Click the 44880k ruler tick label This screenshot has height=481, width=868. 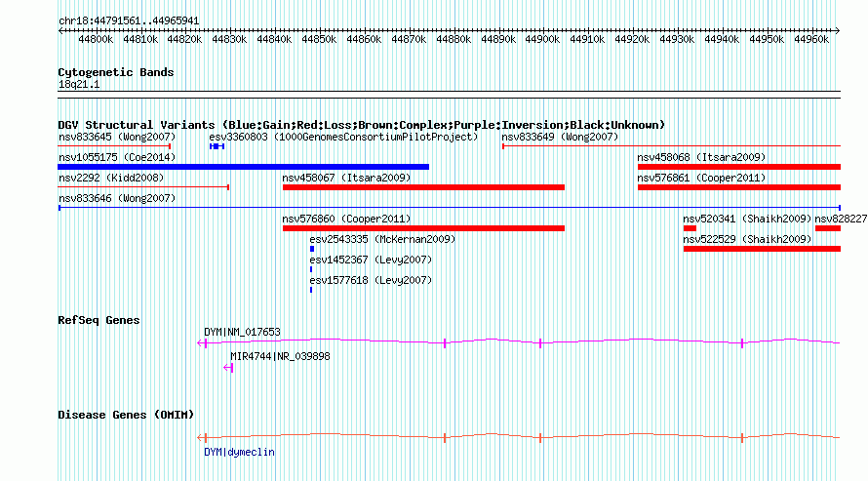point(454,39)
